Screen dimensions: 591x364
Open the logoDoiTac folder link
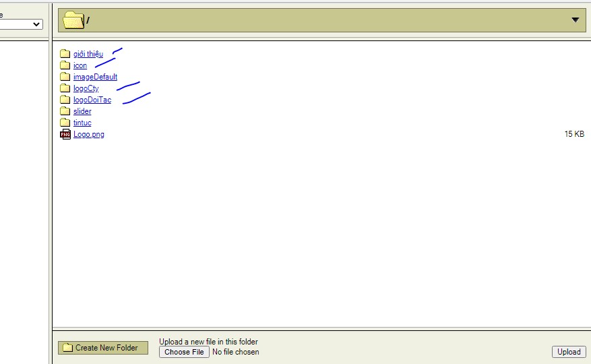pos(92,100)
